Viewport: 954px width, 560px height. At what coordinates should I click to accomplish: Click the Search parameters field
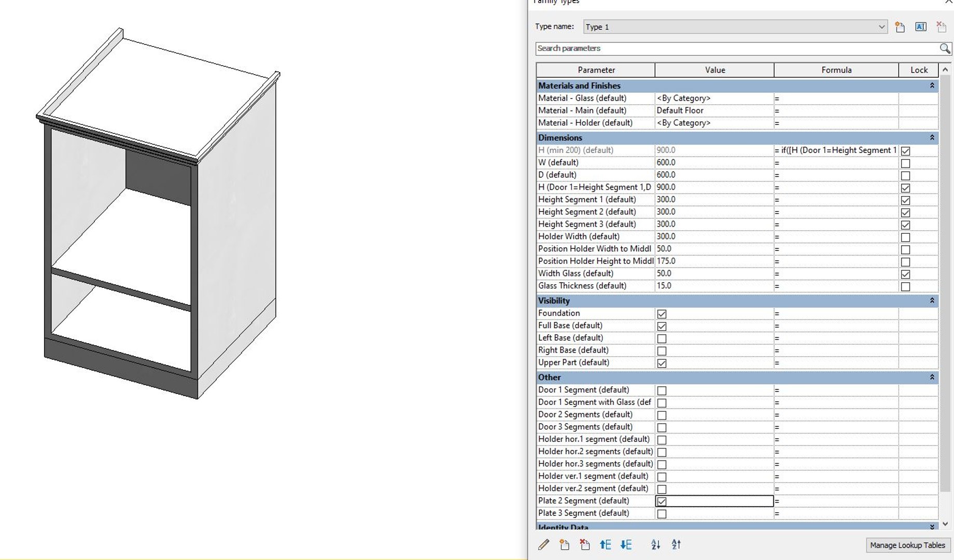pyautogui.click(x=737, y=48)
